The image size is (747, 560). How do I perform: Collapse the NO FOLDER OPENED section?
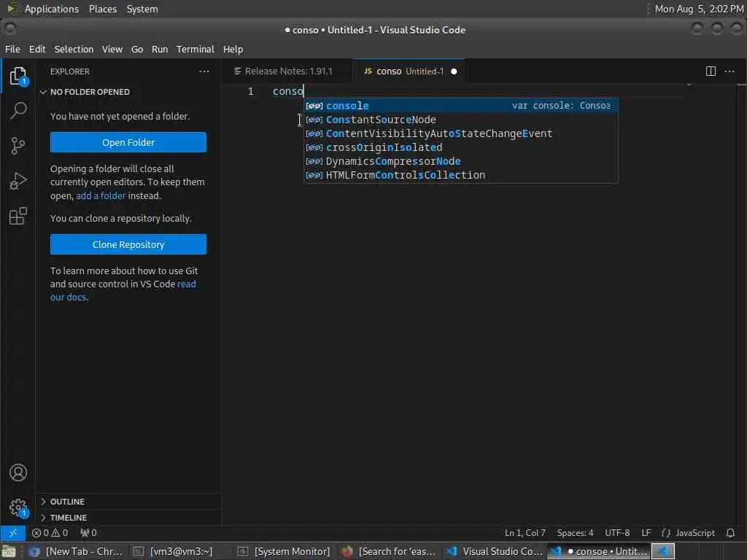coord(128,92)
